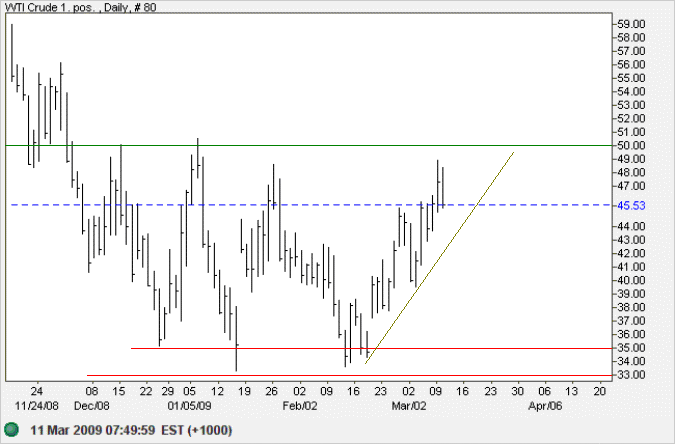675x444 pixels.
Task: Select the green horizontal resistance line at 50.00
Action: pyautogui.click(x=309, y=146)
